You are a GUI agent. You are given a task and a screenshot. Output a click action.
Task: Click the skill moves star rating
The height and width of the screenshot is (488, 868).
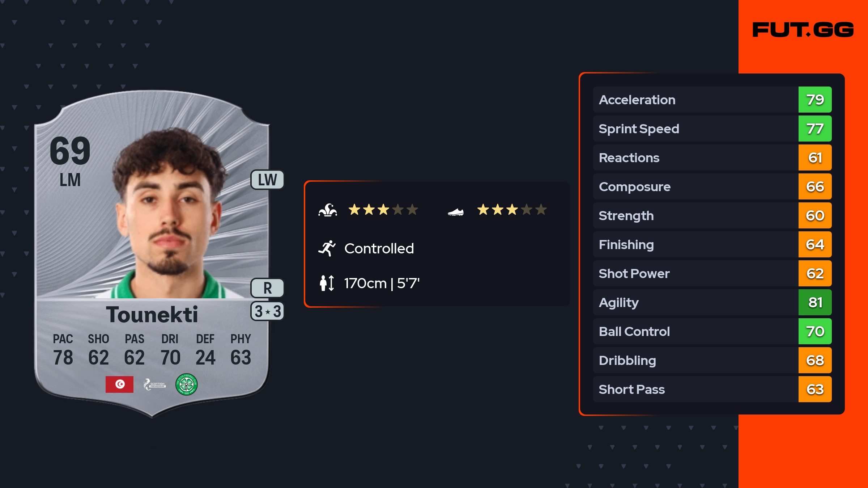[x=383, y=210]
